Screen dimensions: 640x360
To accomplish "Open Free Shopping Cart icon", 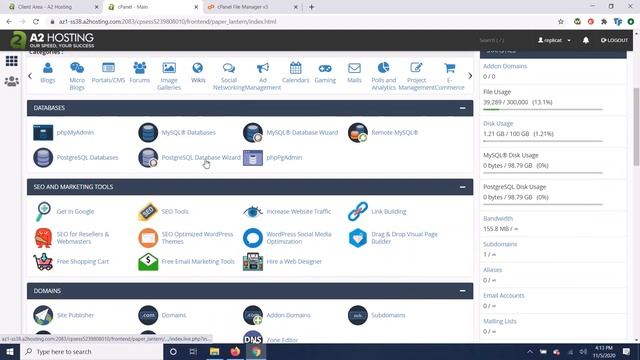I will click(x=43, y=262).
